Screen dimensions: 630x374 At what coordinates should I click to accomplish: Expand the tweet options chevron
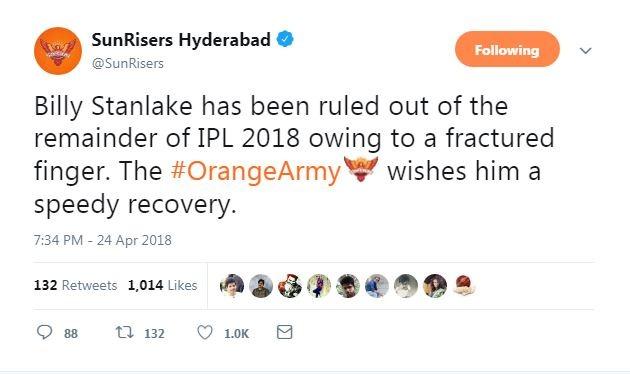tap(586, 51)
